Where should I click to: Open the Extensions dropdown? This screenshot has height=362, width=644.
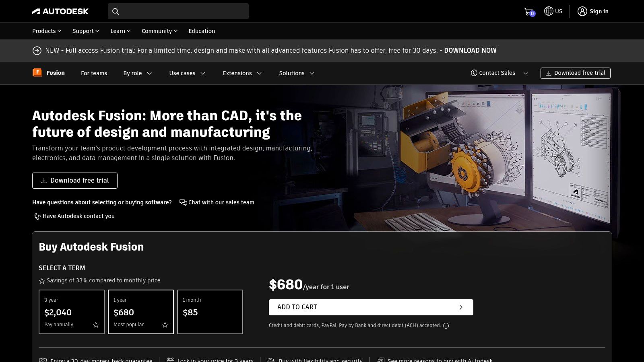pyautogui.click(x=242, y=73)
